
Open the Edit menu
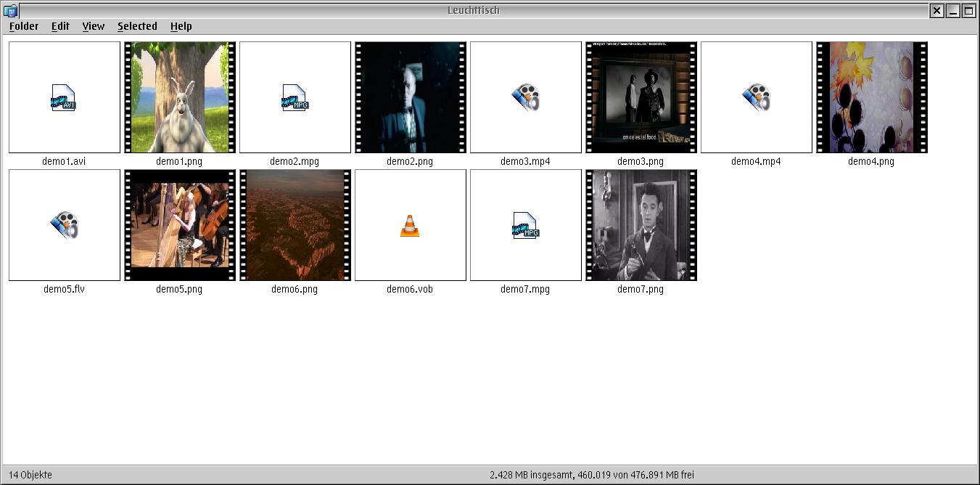(60, 26)
